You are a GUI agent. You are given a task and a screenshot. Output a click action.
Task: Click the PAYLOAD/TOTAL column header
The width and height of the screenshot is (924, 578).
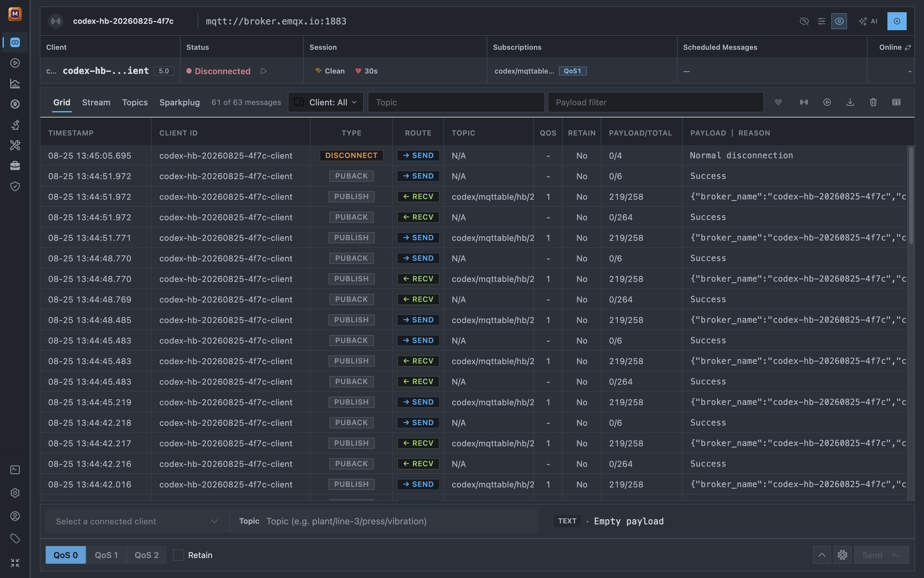point(640,133)
